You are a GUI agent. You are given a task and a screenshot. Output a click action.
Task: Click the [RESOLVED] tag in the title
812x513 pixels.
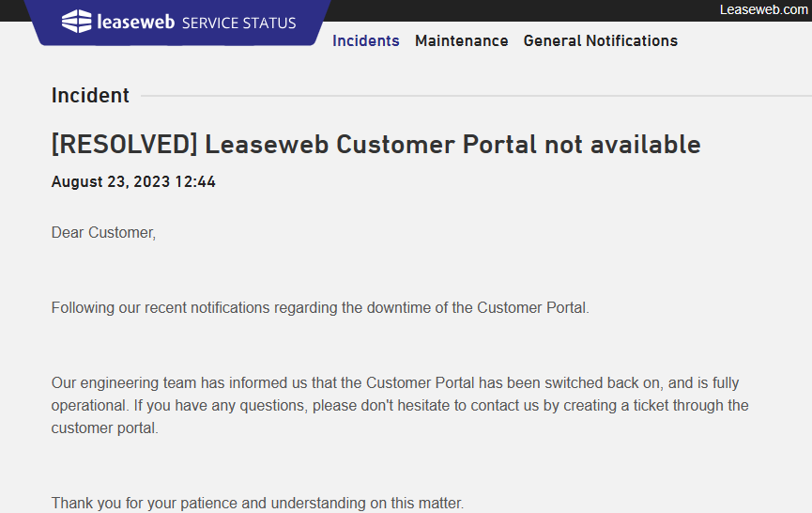click(124, 145)
